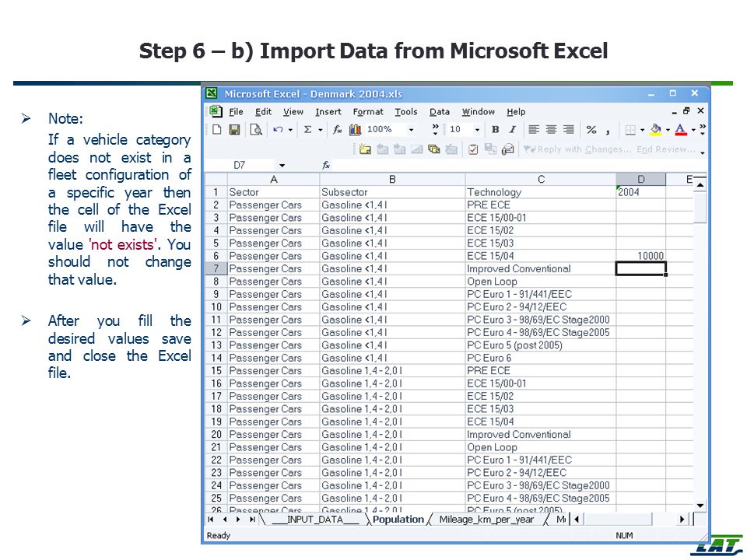Open the Help menu
Image resolution: width=747 pixels, height=560 pixels.
tap(516, 111)
